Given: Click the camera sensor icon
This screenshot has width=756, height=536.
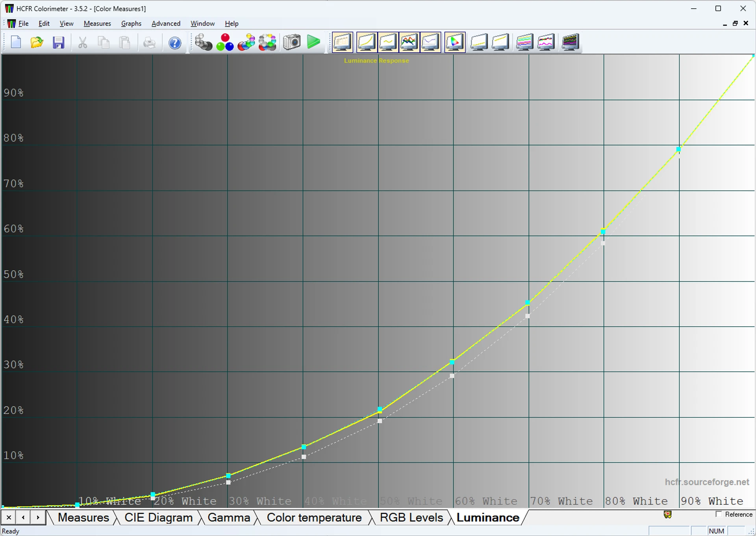Looking at the screenshot, I should pos(292,42).
